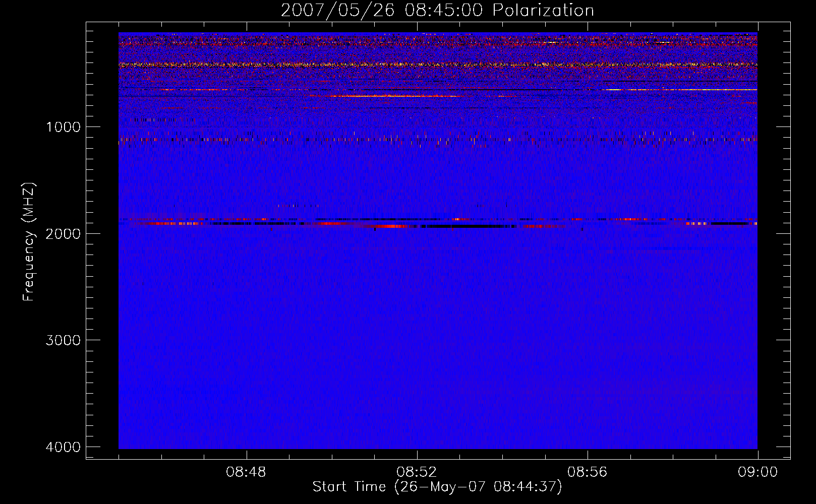Screen dimensions: 816x504
Task: Click the 08:48 time tick label
Action: pyautogui.click(x=246, y=472)
